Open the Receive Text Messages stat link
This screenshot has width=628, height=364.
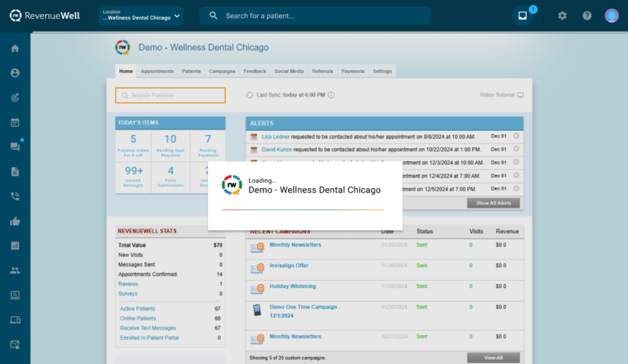(148, 328)
